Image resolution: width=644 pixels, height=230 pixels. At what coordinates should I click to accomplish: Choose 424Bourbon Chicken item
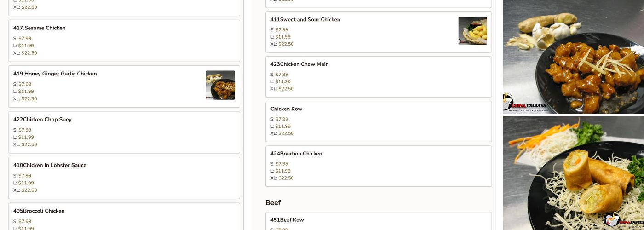[296, 154]
